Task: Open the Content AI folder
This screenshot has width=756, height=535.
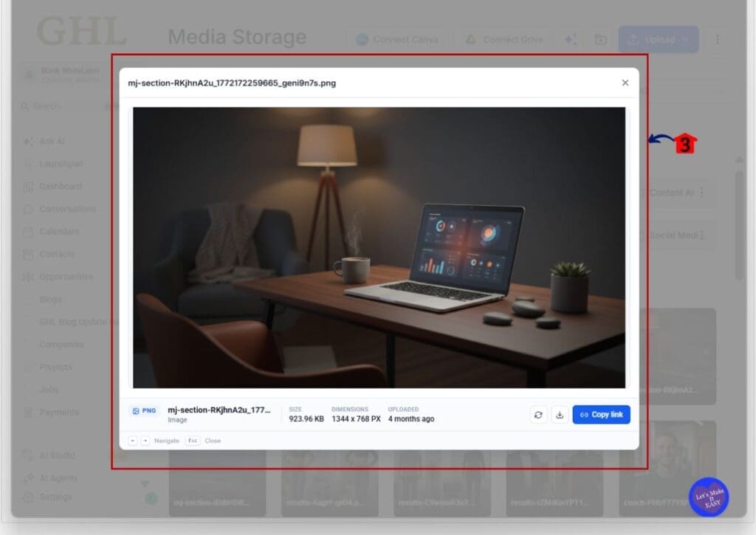Action: tap(671, 193)
